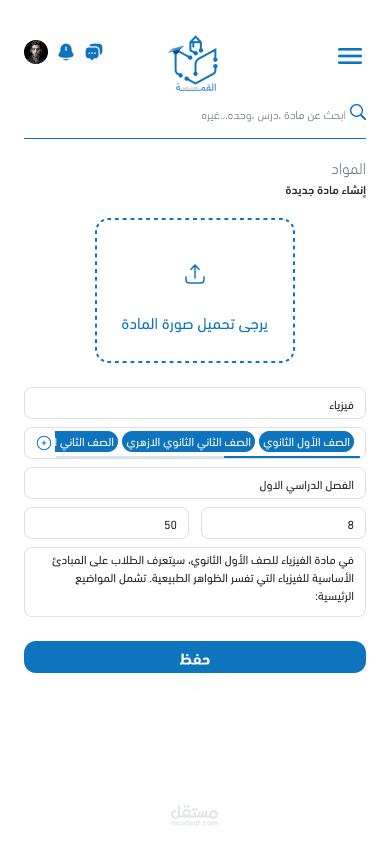
Task: Select the partly hidden الصف الثاني chip
Action: pyautogui.click(x=87, y=442)
